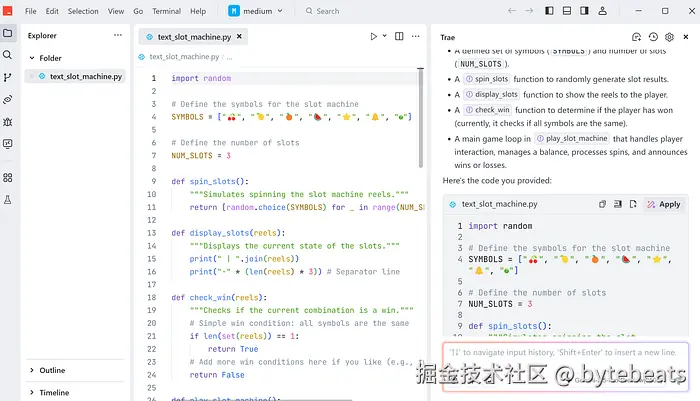Toggle the primary side bar layout
This screenshot has width=700, height=401.
click(549, 11)
